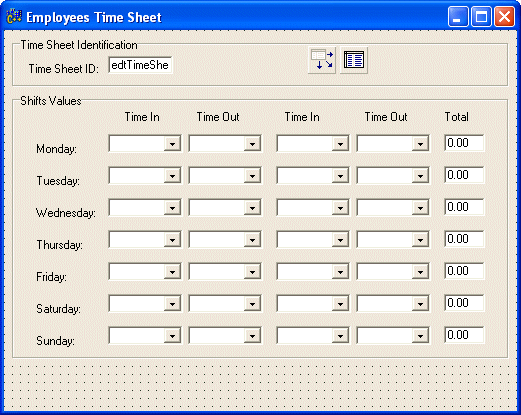Open Sunday's second Time In dropdown

pyautogui.click(x=340, y=336)
